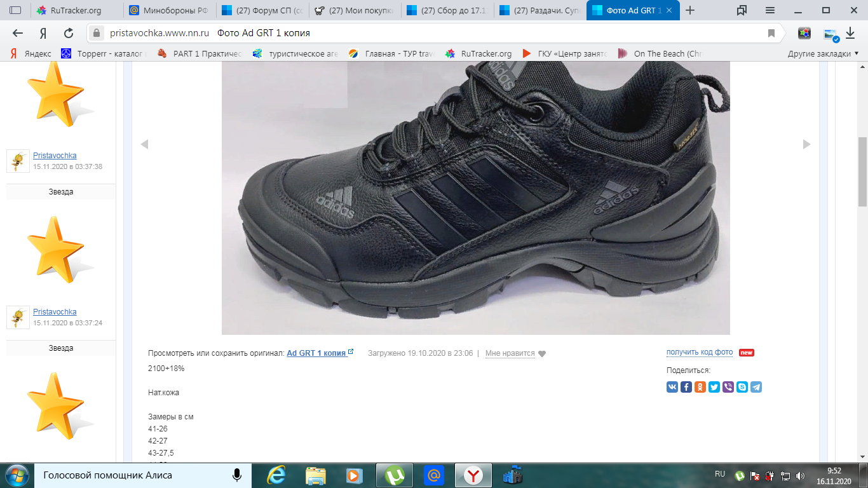Open the On The Beach bookmark
The image size is (868, 488).
click(661, 54)
